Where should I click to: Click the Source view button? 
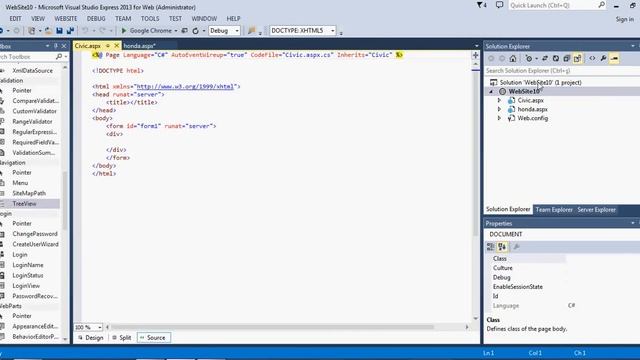(x=154, y=338)
